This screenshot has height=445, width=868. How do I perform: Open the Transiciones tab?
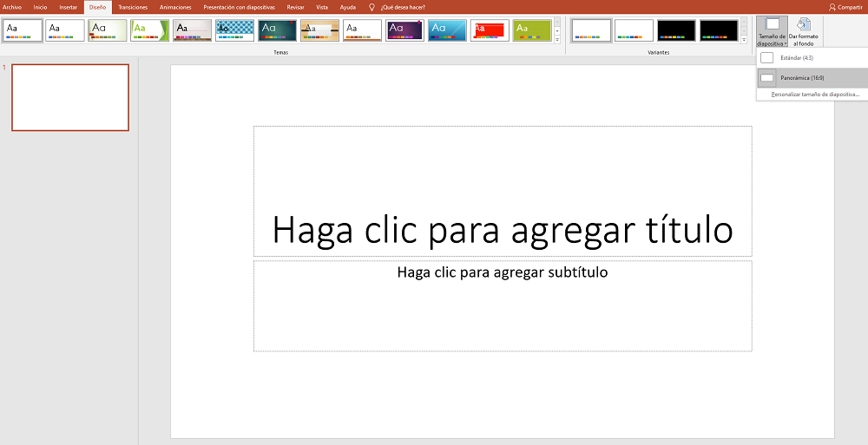tap(133, 7)
